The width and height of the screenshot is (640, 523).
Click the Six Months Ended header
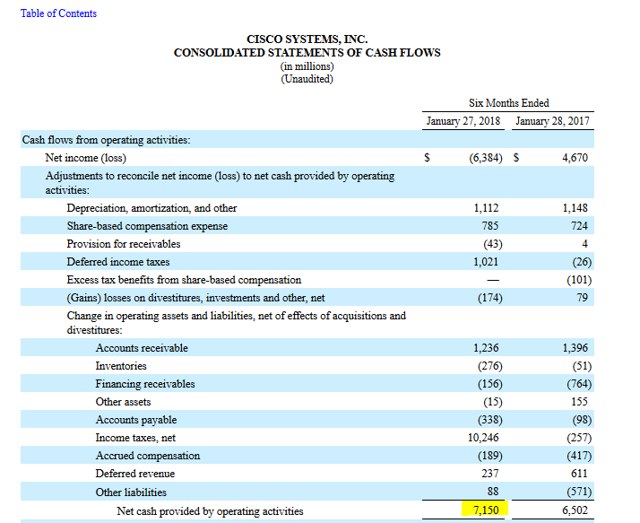pyautogui.click(x=508, y=103)
